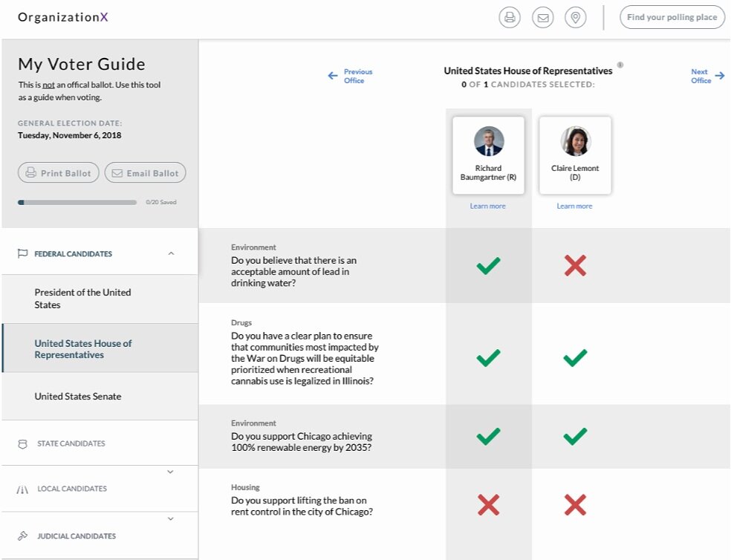The height and width of the screenshot is (560, 731).
Task: Toggle Baumgartner's check on the drinking water question
Action: [488, 265]
